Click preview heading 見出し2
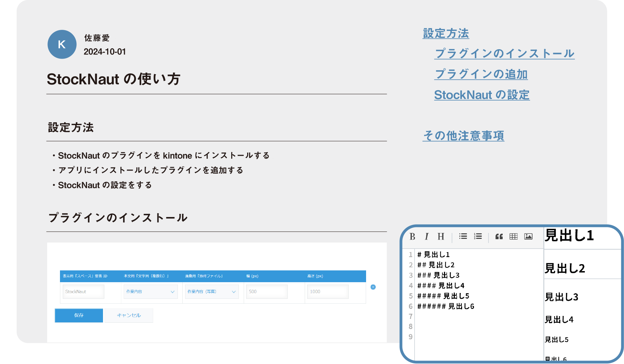 coord(565,268)
